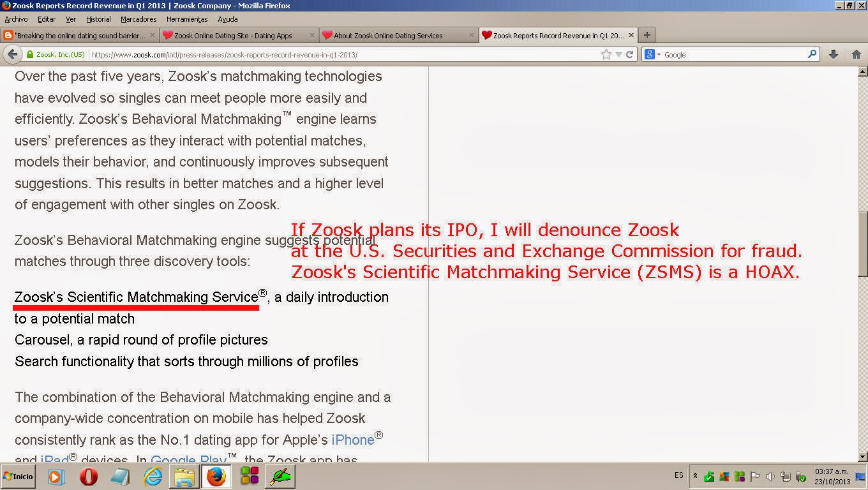Open the Historial menu
The image size is (868, 490).
pyautogui.click(x=98, y=19)
